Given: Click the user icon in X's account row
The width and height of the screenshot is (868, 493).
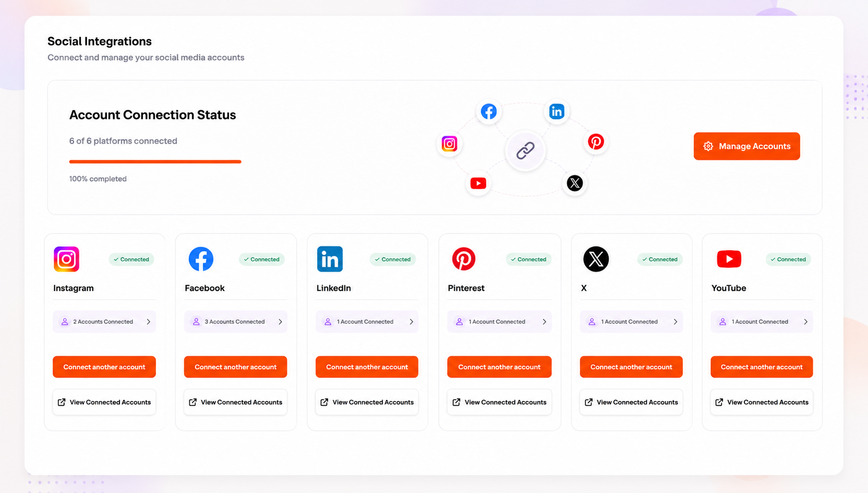Looking at the screenshot, I should (x=592, y=322).
